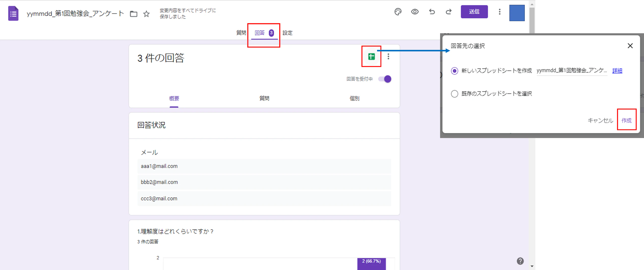This screenshot has width=644, height=270.
Task: Open the 詳細 link in dialog
Action: pos(617,71)
